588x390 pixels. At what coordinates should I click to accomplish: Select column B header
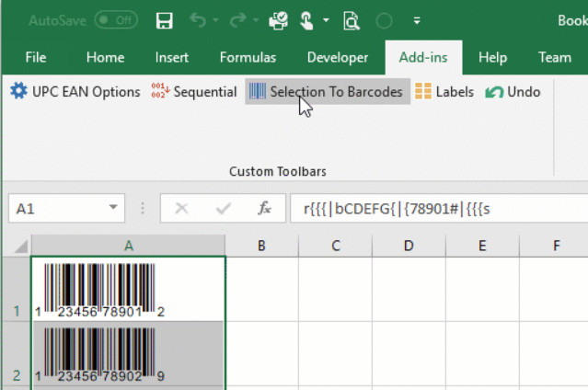click(x=261, y=246)
